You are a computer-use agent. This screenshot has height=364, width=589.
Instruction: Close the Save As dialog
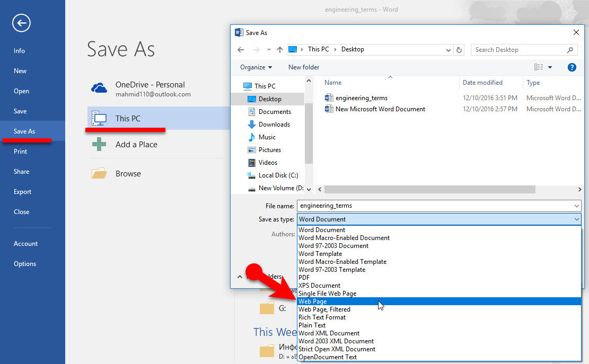576,33
